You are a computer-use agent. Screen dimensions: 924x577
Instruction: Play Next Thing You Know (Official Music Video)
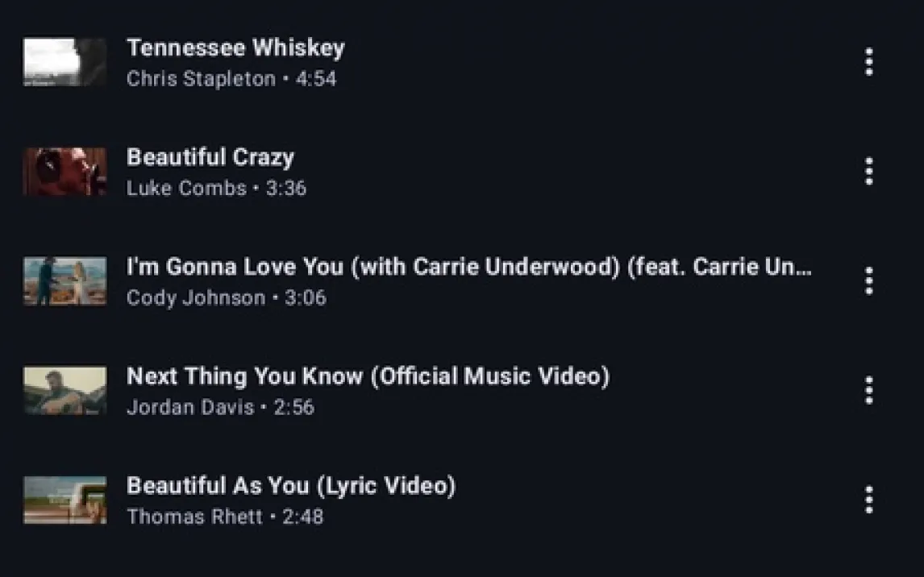coord(368,376)
